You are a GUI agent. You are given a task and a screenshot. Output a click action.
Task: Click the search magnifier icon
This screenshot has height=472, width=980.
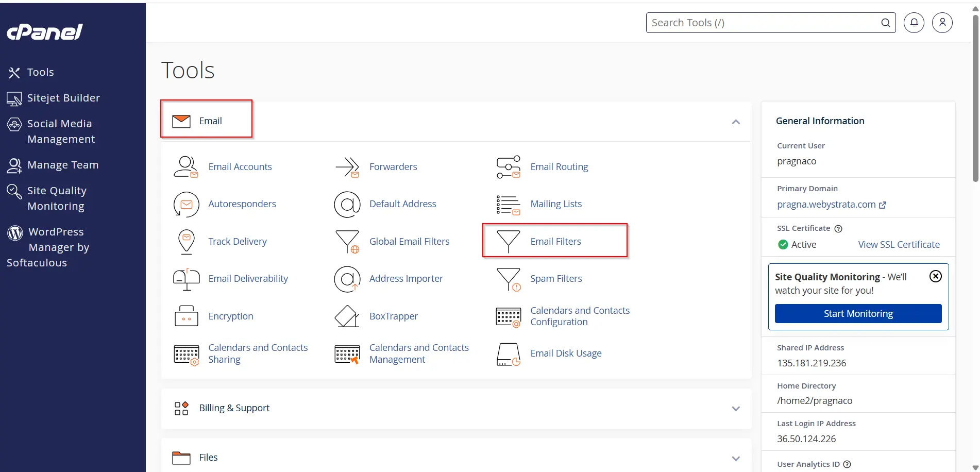(x=886, y=23)
